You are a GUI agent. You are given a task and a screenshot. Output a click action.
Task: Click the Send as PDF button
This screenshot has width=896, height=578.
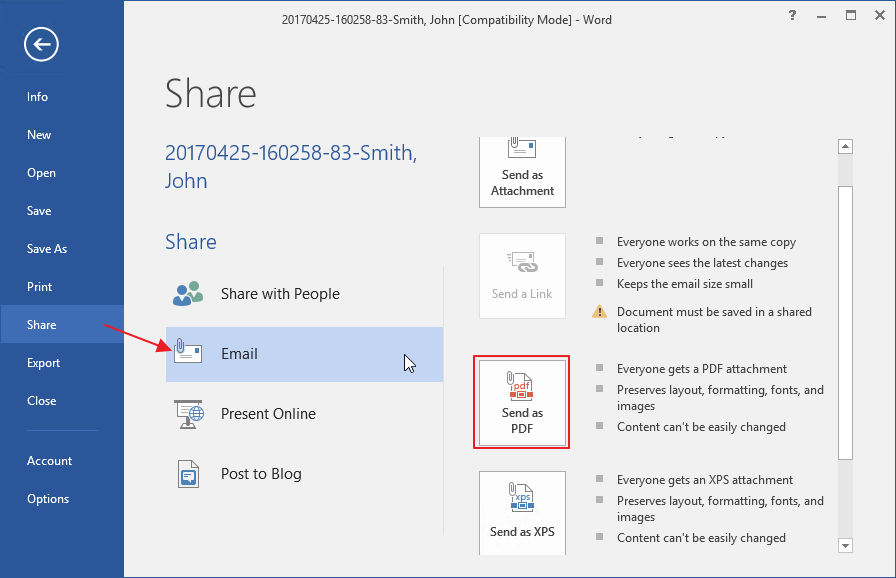[x=522, y=403]
